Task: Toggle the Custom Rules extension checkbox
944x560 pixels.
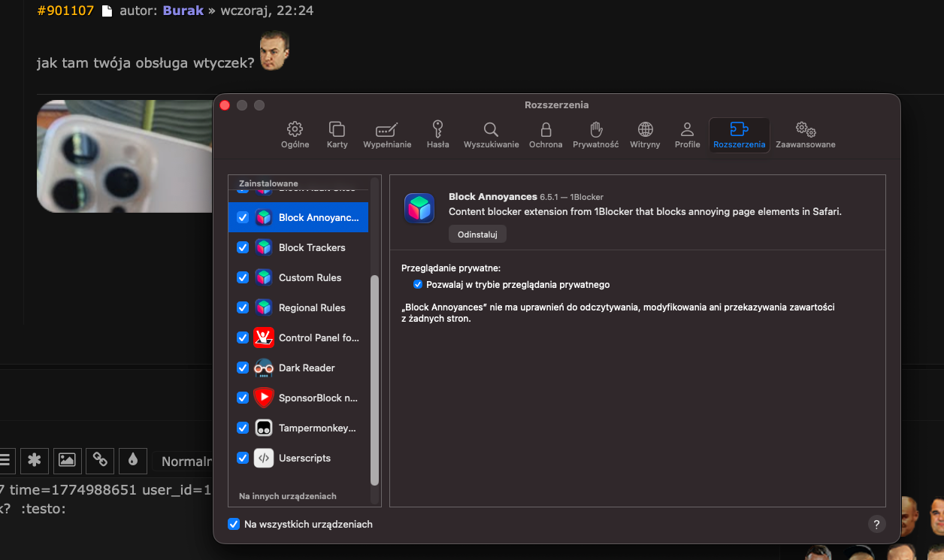Action: coord(243,277)
